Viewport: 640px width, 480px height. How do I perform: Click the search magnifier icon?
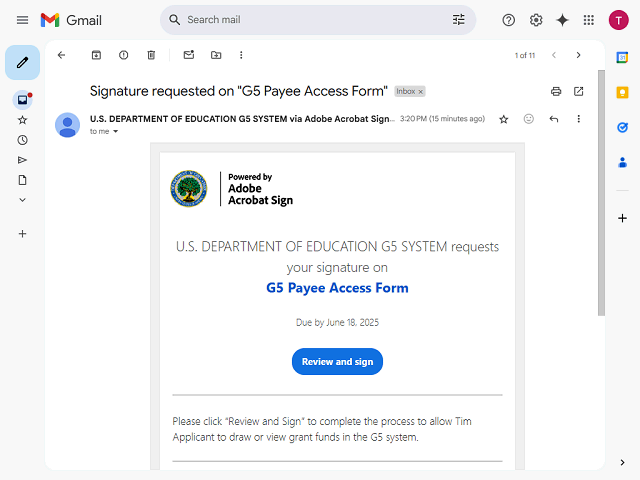[174, 20]
